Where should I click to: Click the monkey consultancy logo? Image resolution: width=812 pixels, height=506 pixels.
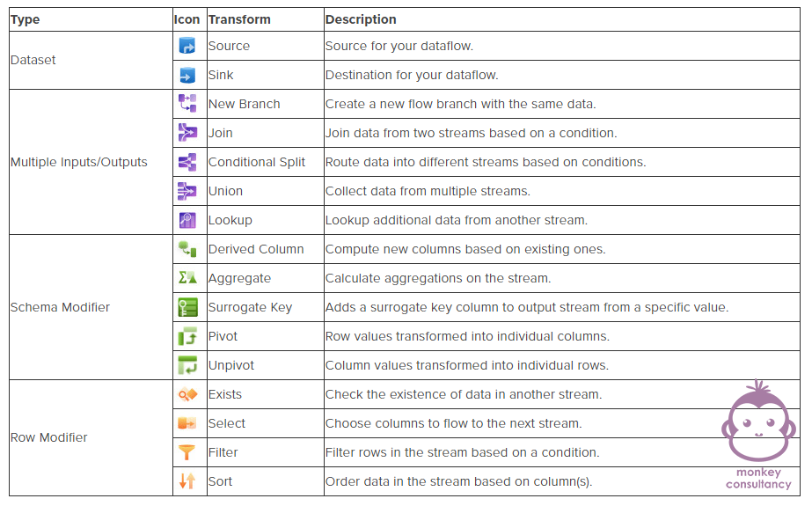click(758, 435)
